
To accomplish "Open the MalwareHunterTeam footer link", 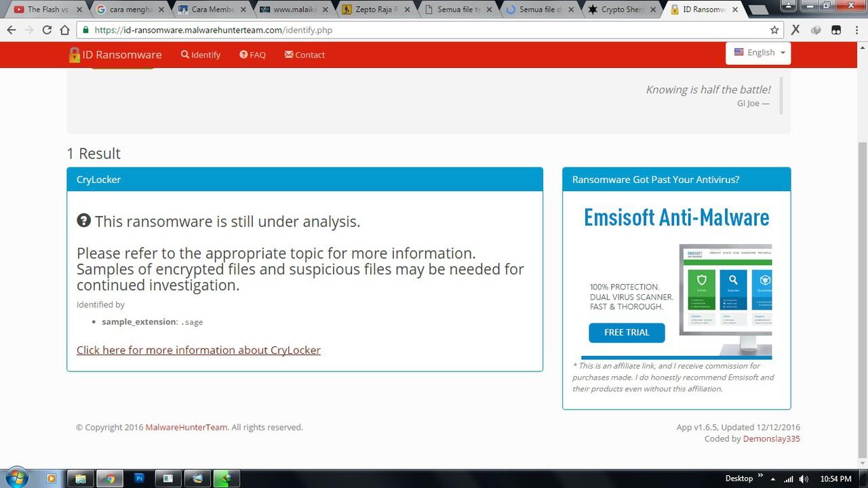I will tap(186, 428).
